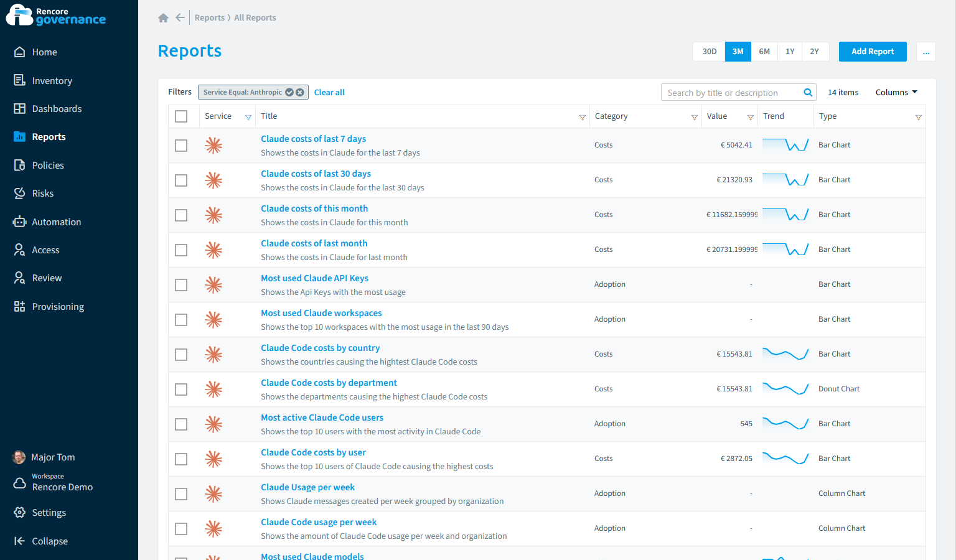Check the Most used Claude API Keys row
The width and height of the screenshot is (956, 560).
[x=181, y=285]
